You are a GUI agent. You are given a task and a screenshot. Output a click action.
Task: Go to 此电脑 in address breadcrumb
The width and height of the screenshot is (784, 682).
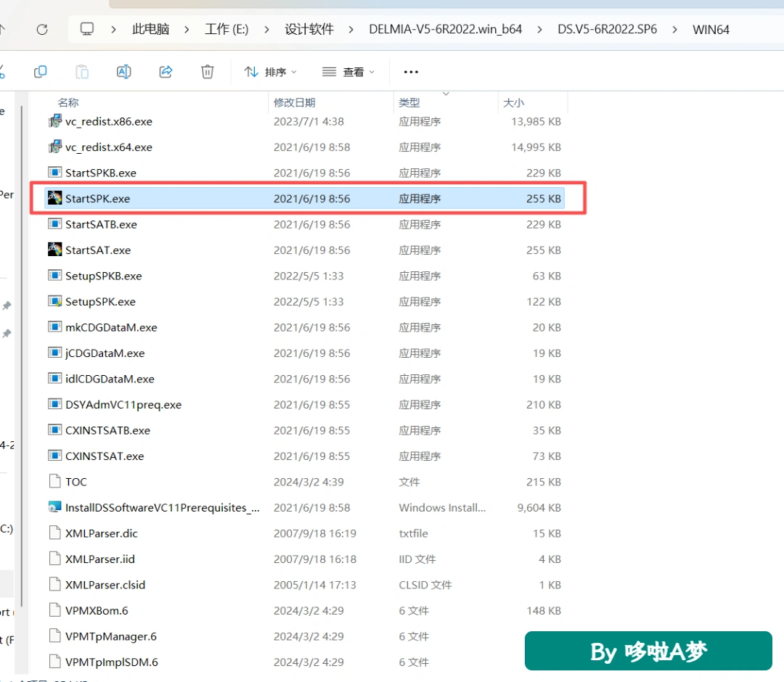point(150,29)
